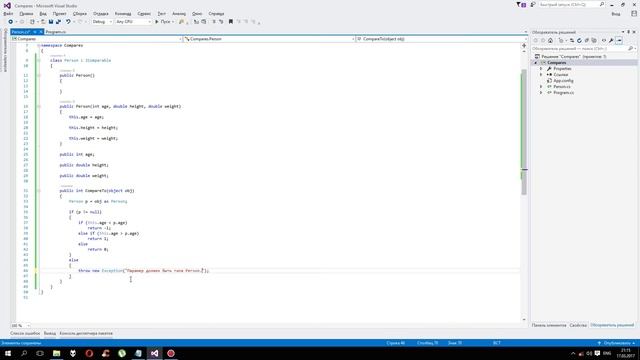This screenshot has width=640, height=360.
Task: Click the Save All toolbar icon
Action: click(58, 22)
